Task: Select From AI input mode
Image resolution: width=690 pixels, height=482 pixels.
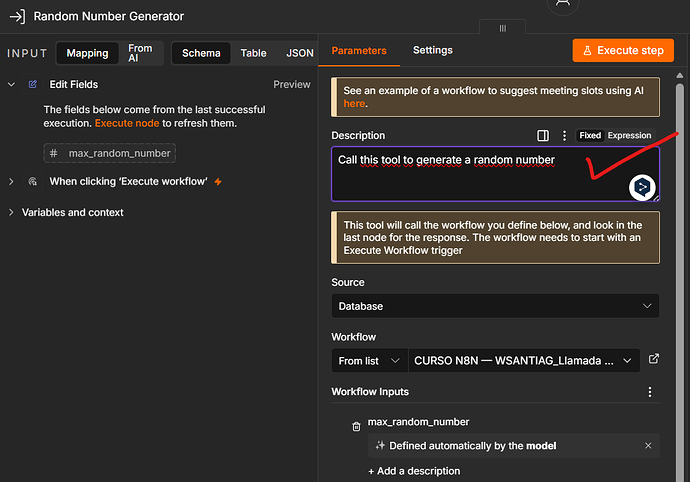Action: [140, 53]
